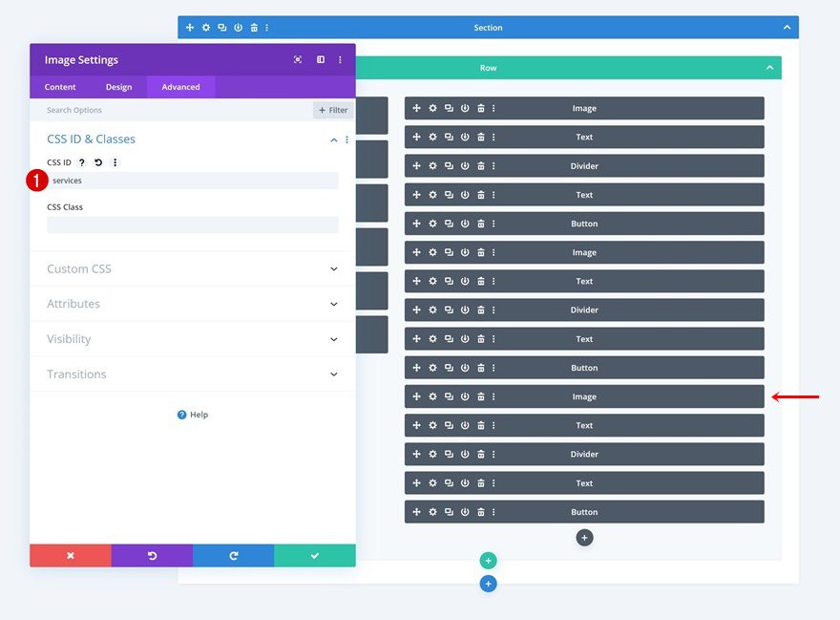Disable the first Text module with power icon
Screen dimensions: 840x620
(465, 138)
